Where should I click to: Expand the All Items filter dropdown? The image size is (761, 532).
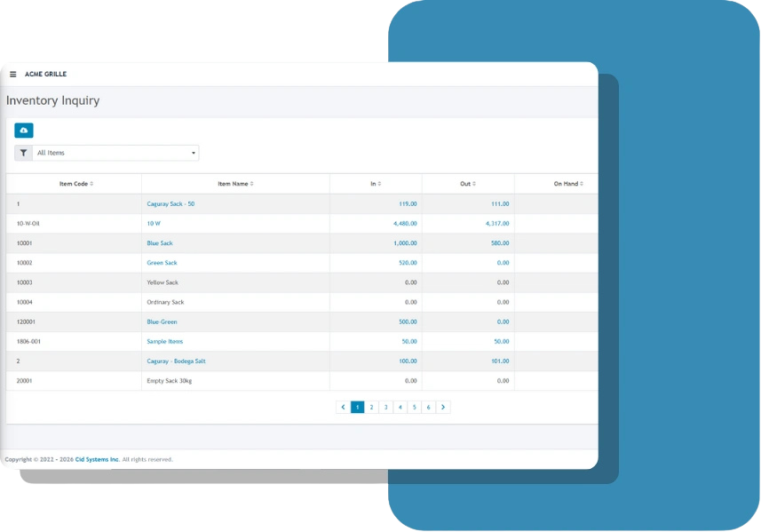115,153
